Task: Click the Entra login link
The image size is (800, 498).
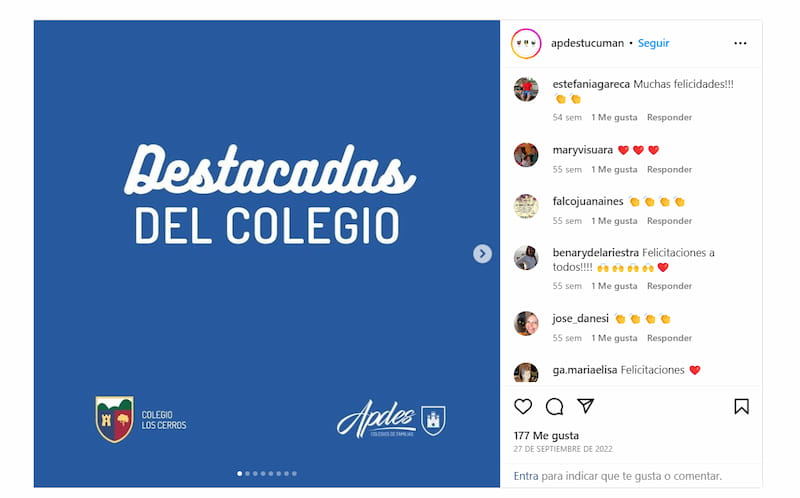Action: (x=526, y=476)
